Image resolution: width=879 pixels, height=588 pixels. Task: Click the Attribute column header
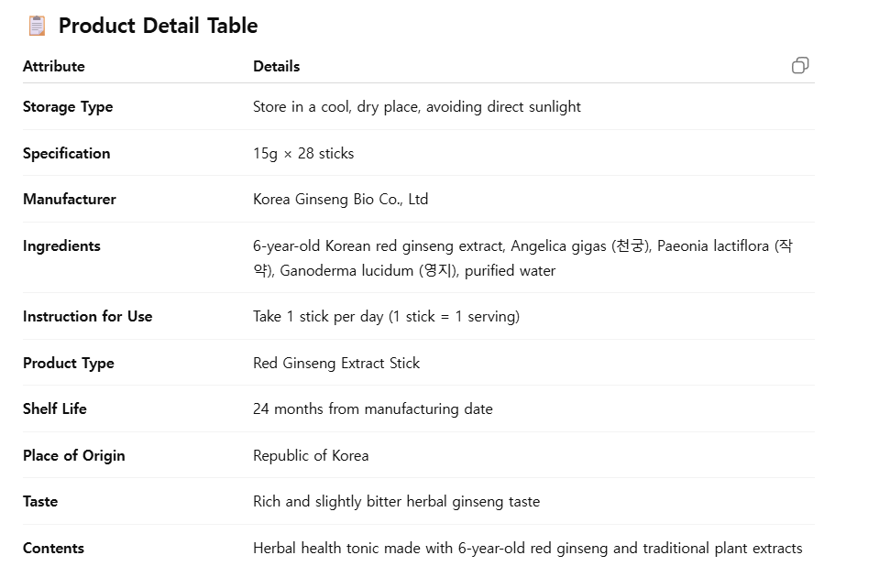pyautogui.click(x=54, y=66)
